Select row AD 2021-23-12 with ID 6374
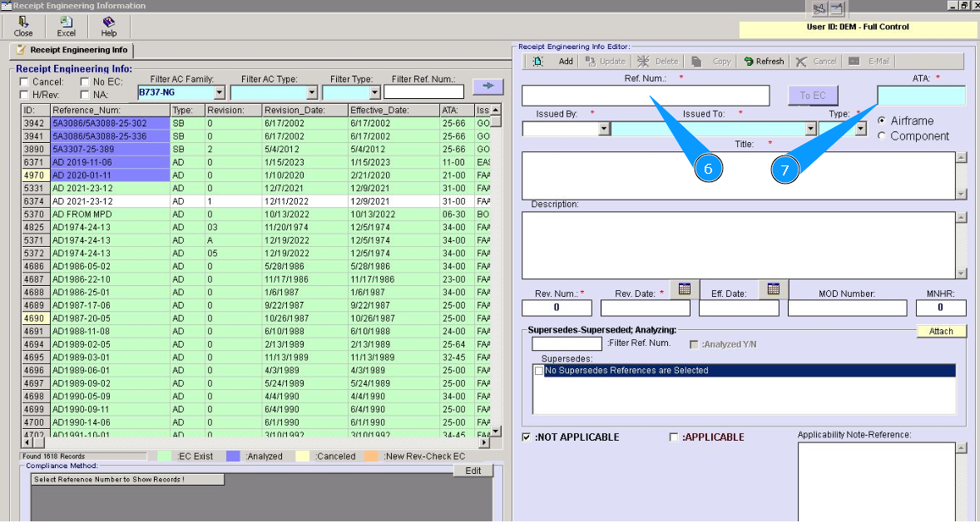This screenshot has height=523, width=980. pos(82,201)
